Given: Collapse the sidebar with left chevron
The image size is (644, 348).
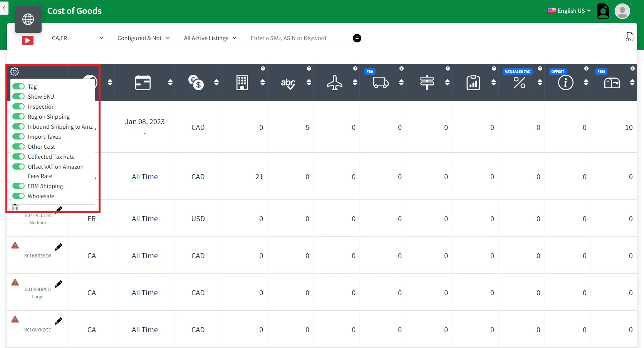Looking at the screenshot, I should coord(4,8).
